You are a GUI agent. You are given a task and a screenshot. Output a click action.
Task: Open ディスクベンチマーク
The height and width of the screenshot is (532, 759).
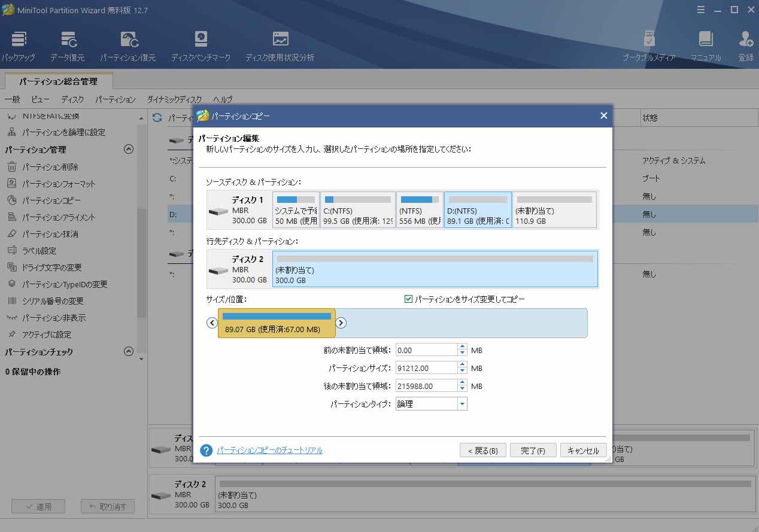[x=200, y=45]
